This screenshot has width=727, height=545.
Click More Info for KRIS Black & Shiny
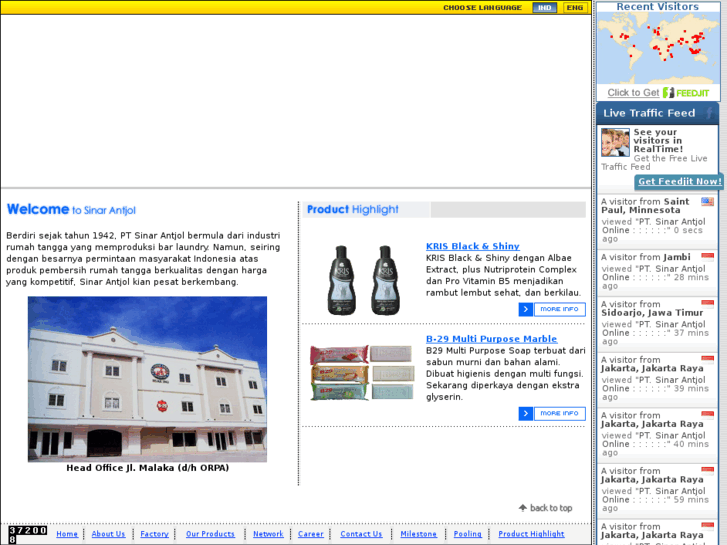tap(560, 309)
